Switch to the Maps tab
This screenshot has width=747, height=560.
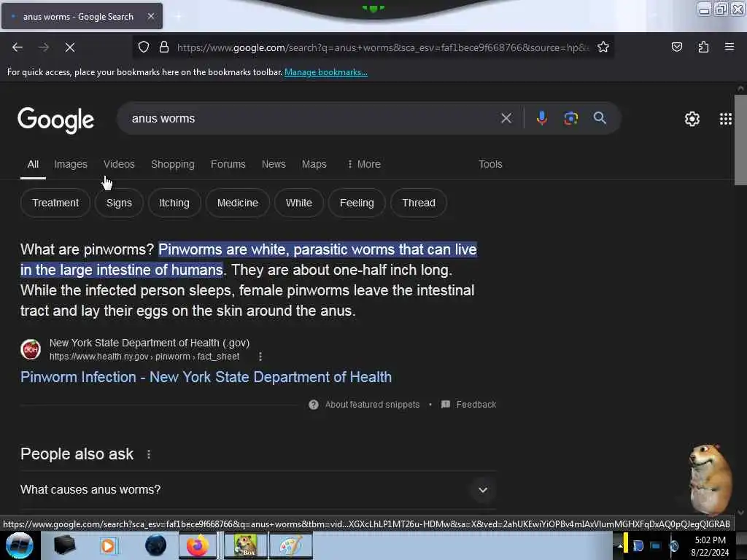[x=314, y=164]
